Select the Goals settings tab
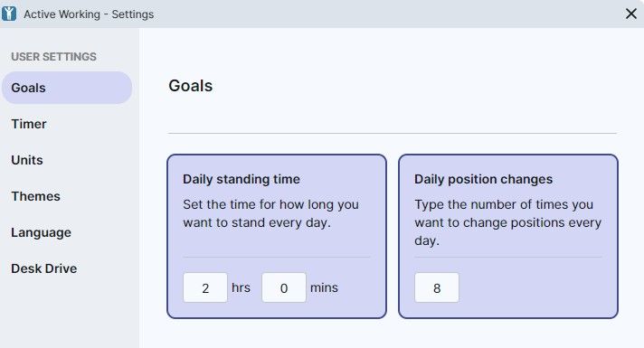The image size is (644, 348). [67, 88]
